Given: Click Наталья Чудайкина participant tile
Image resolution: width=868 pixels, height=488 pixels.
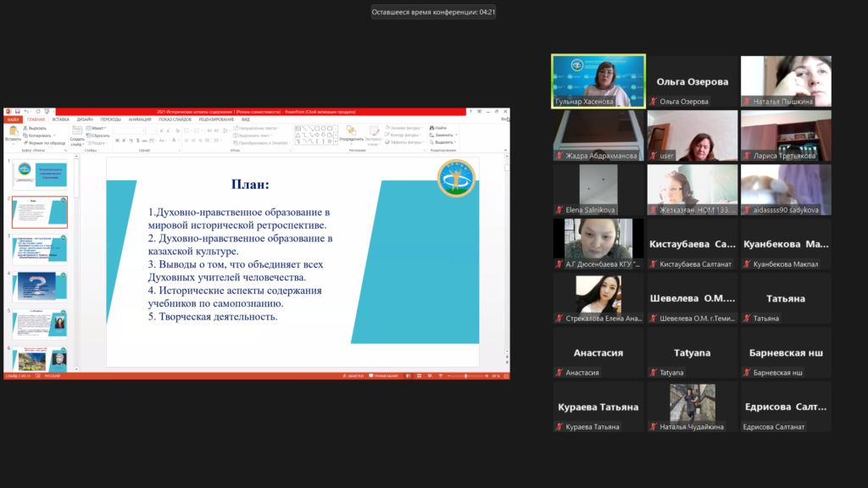Looking at the screenshot, I should [692, 407].
